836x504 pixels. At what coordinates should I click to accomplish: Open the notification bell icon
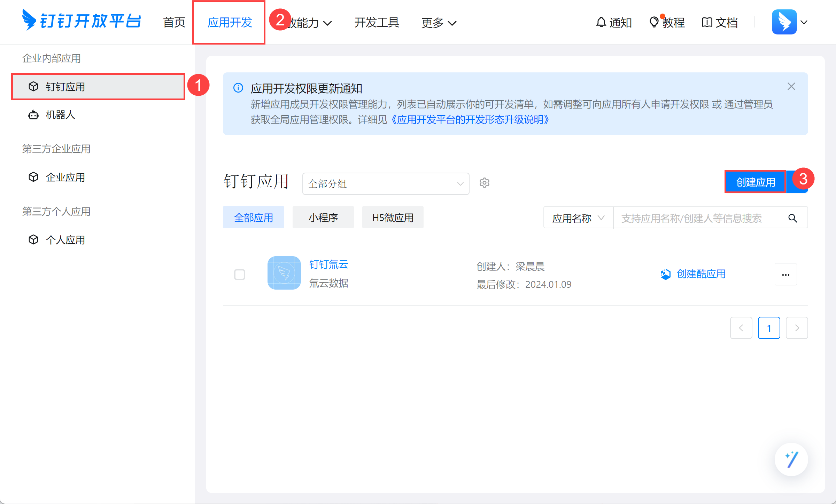tap(601, 22)
